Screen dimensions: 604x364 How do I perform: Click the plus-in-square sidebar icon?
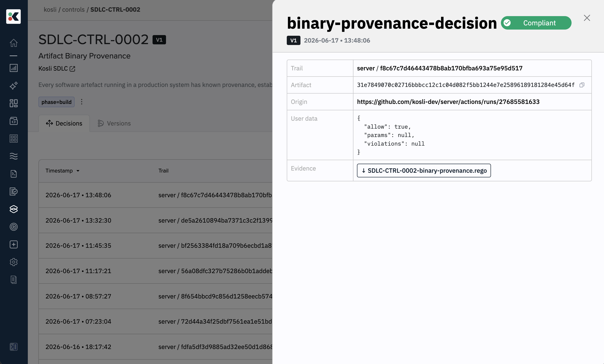click(13, 244)
